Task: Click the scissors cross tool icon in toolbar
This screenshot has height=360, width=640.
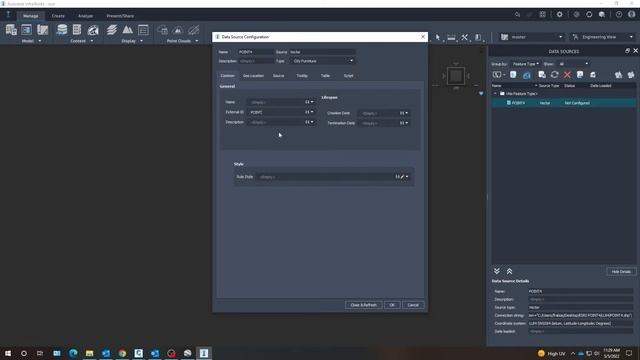Action: click(x=464, y=38)
